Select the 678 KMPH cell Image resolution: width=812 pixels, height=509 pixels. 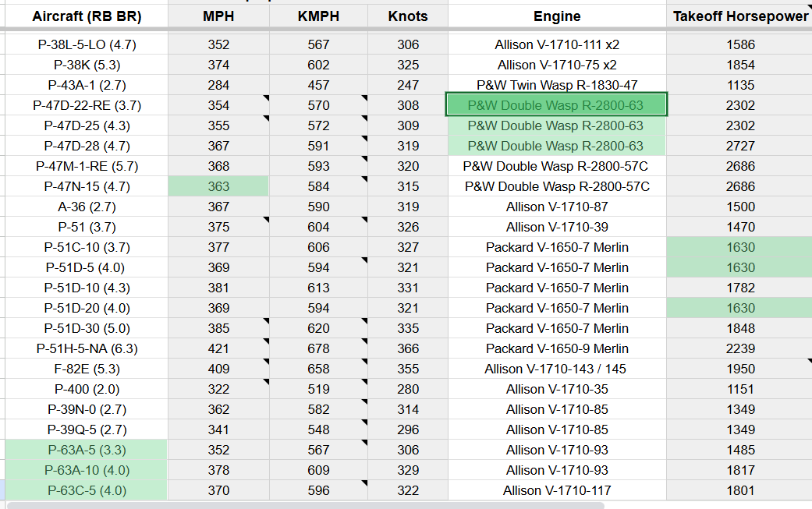click(x=318, y=348)
